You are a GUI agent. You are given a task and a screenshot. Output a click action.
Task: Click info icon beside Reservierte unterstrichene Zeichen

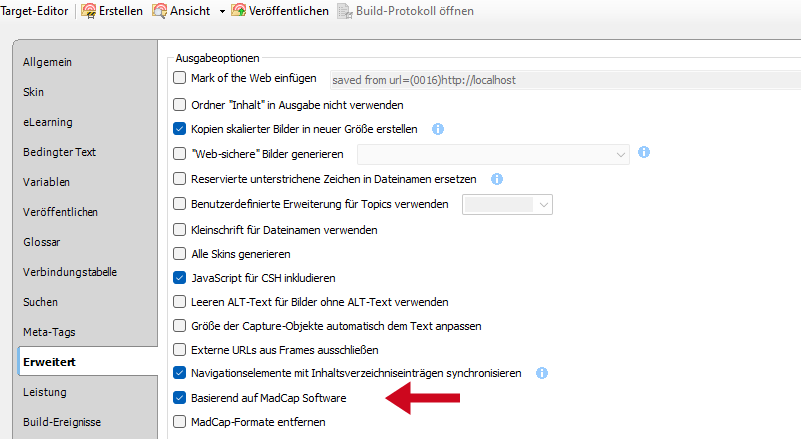coord(496,179)
